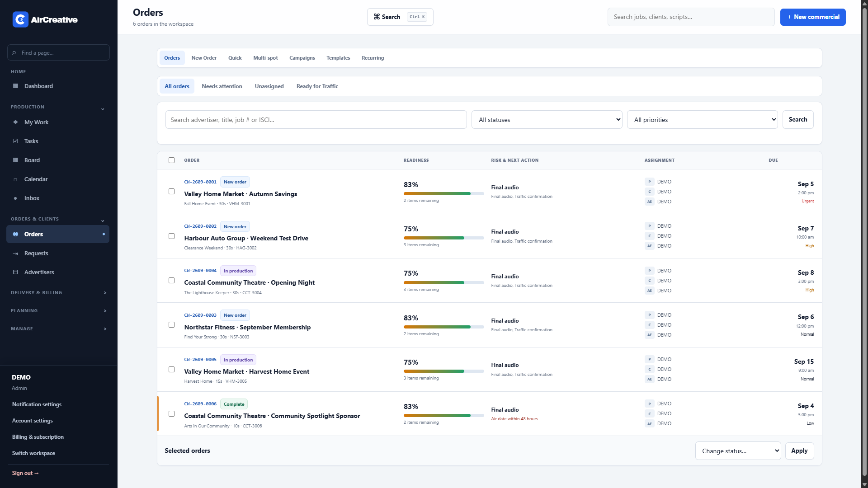Click the readiness bar for Community Spotlight Sponsor

(443, 415)
